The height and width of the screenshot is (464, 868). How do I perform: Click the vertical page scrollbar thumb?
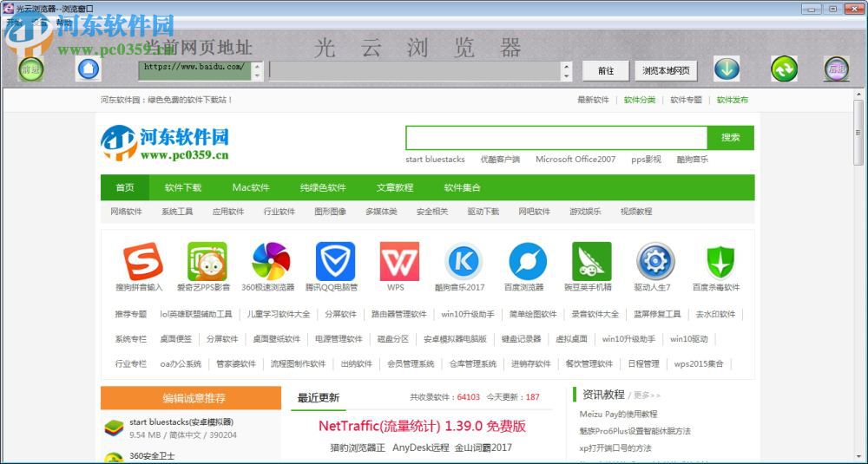coord(858,132)
